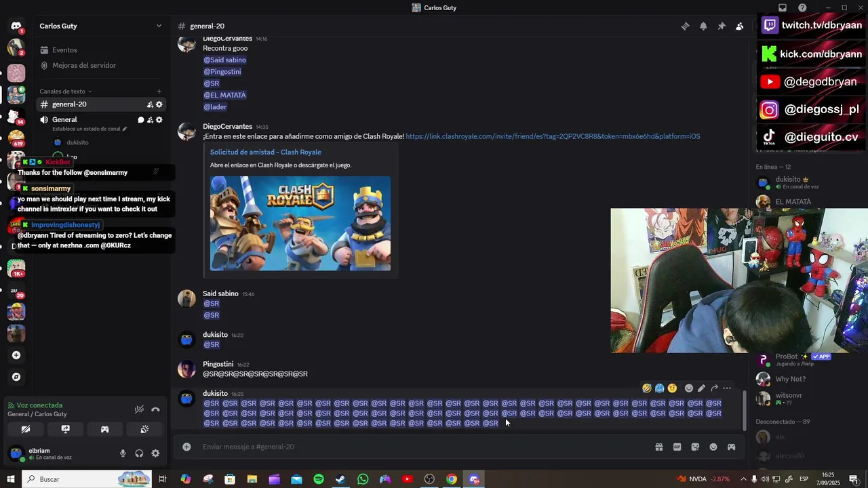React with cold face emoji
868x488 pixels.
click(659, 388)
